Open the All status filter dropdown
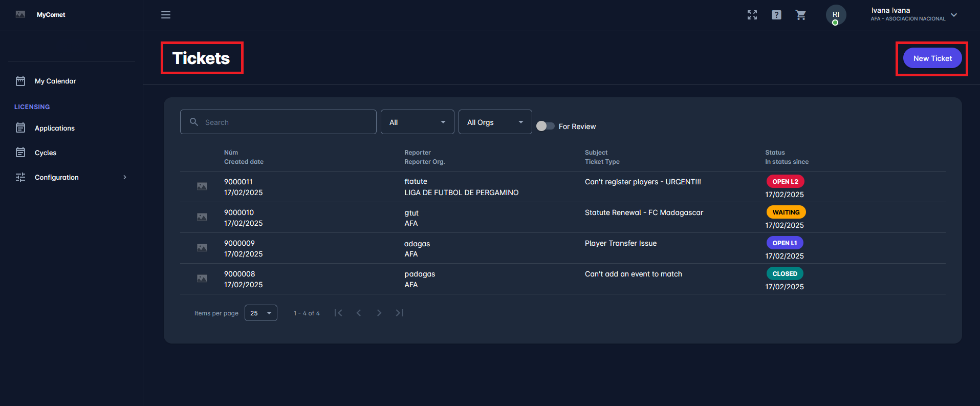The image size is (980, 406). (417, 122)
